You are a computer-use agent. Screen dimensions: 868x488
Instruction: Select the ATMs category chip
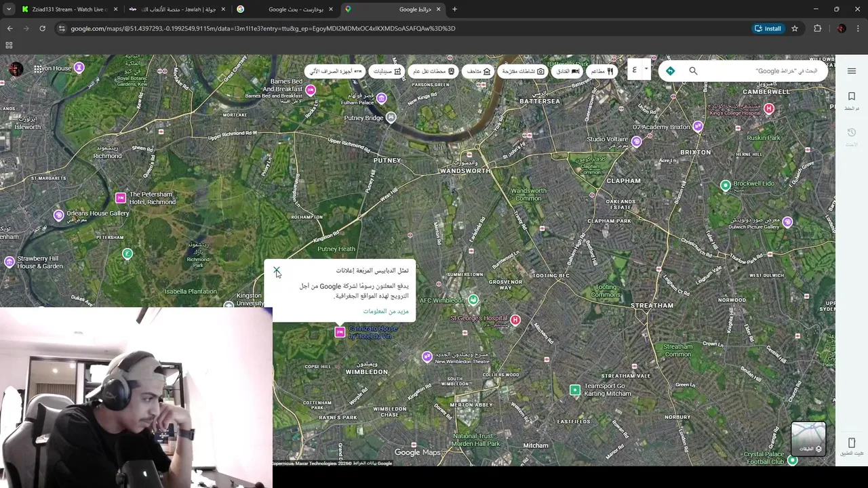point(336,71)
